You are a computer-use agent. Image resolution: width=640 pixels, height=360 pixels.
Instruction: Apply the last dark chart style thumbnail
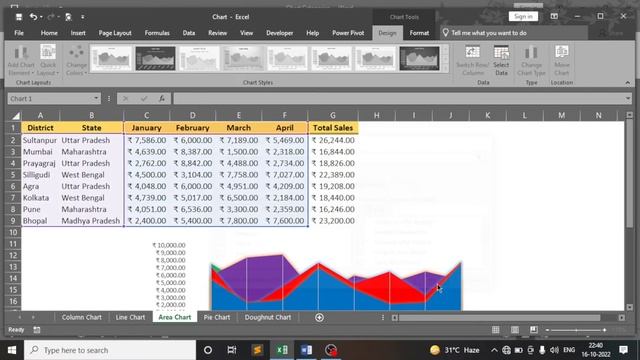[419, 58]
